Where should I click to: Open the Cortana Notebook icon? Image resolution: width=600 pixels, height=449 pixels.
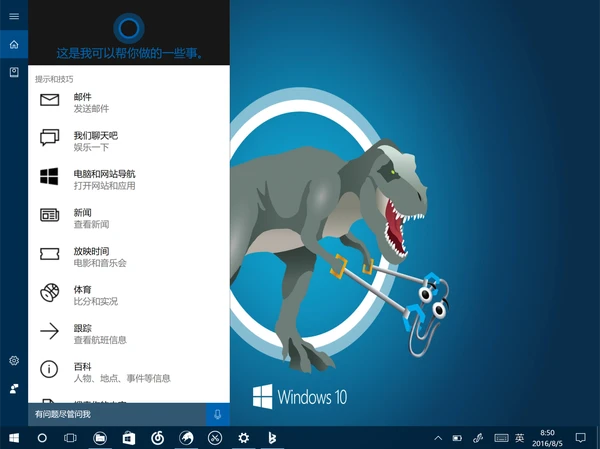14,72
